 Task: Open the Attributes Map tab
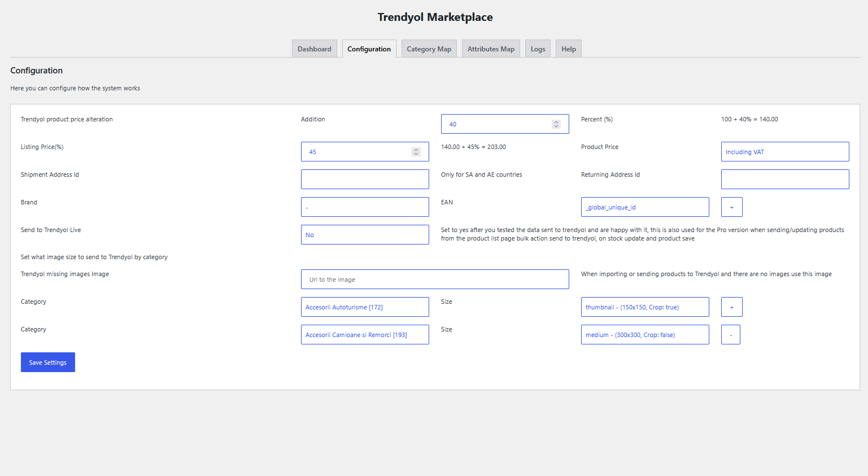(x=491, y=49)
